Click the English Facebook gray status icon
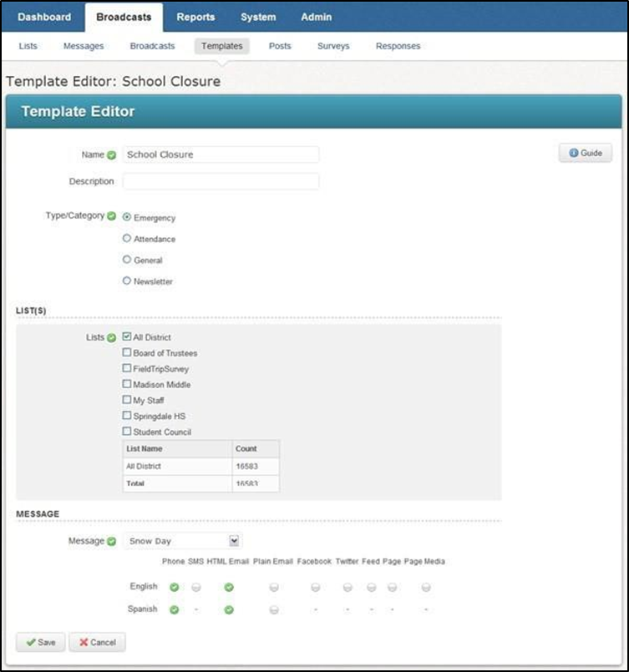 [x=315, y=588]
